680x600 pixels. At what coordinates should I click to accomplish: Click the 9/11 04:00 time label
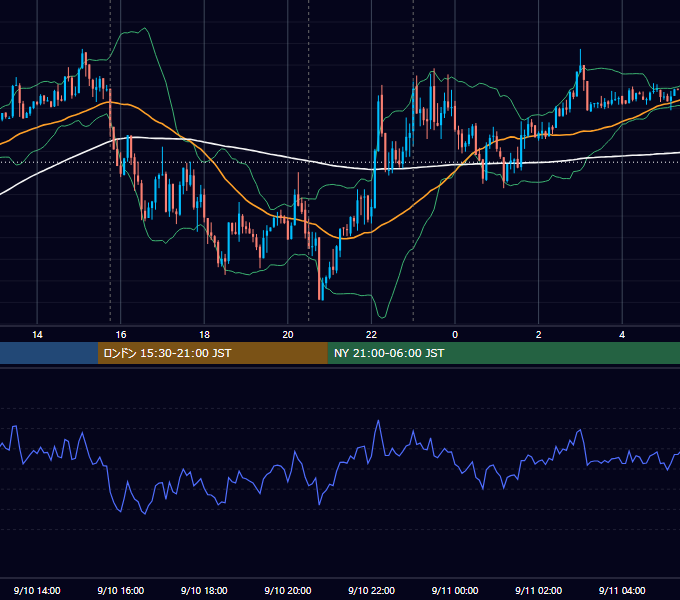pos(622,590)
